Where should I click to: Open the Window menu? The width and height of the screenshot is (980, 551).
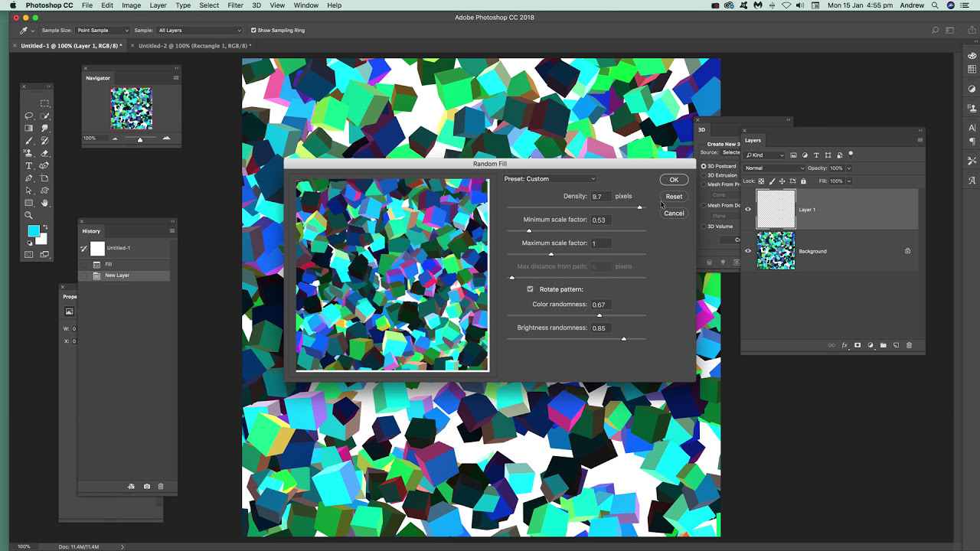pos(306,5)
